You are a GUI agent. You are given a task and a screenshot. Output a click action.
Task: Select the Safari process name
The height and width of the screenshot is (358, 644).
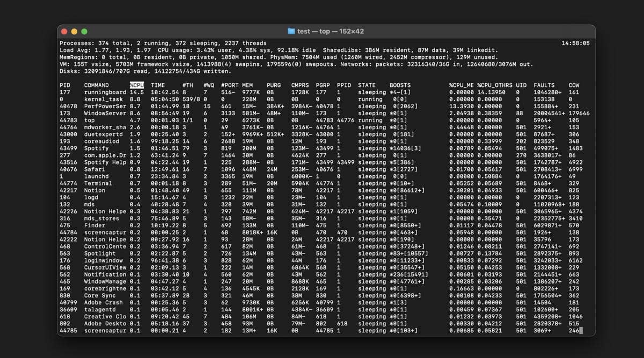(94, 169)
